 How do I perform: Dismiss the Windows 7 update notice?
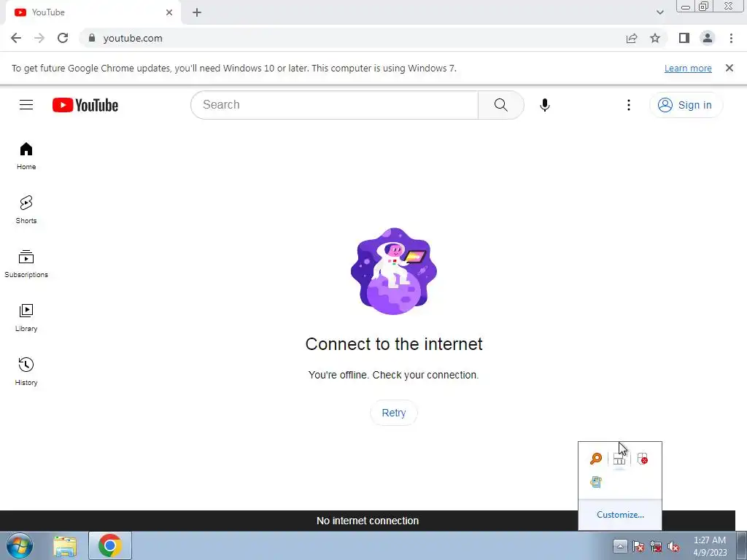click(729, 68)
